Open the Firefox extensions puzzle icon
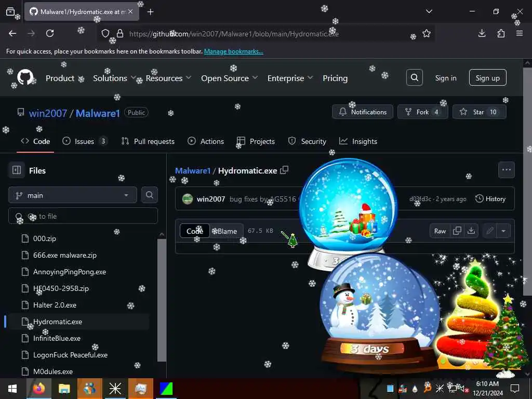The image size is (532, 399). pos(501,33)
